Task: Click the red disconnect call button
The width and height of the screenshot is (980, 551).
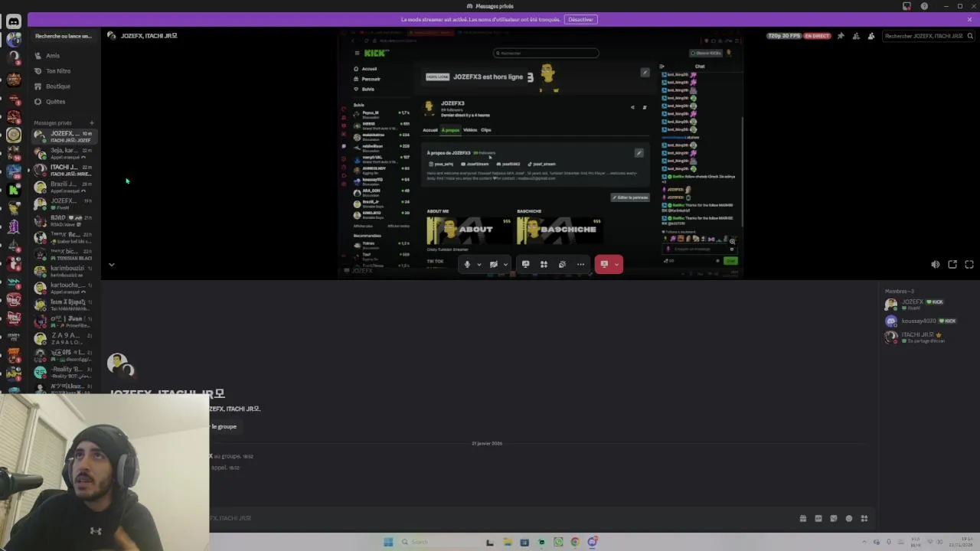Action: tap(604, 264)
